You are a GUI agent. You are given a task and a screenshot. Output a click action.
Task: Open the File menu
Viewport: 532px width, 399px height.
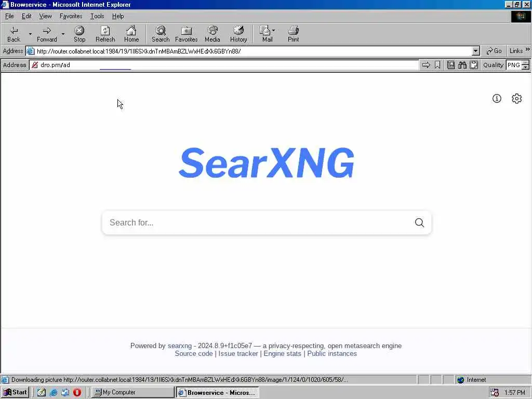coord(9,16)
